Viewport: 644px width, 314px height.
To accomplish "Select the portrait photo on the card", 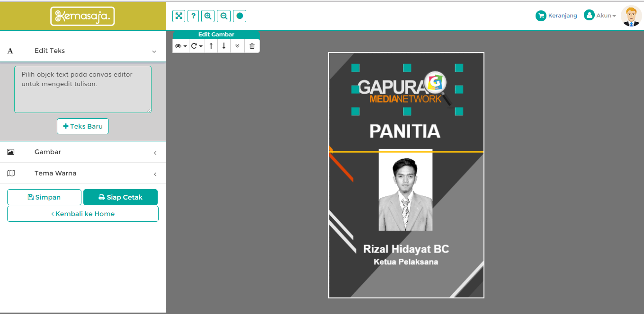I will tap(405, 190).
